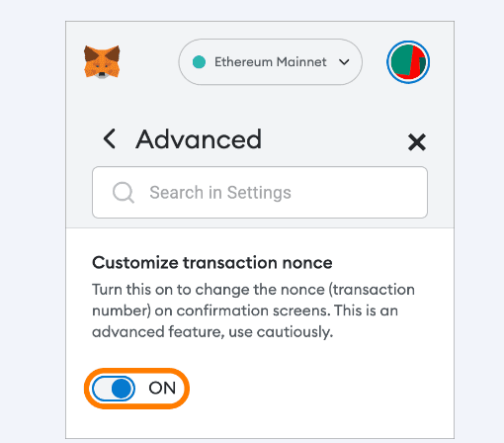Expand the network dropdown chevron arrow

click(x=344, y=62)
